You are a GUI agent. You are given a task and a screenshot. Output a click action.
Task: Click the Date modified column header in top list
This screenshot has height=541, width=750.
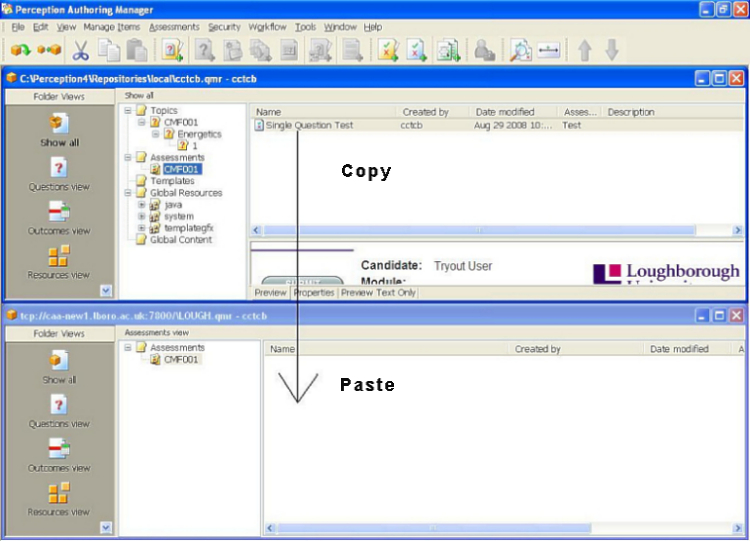(505, 112)
